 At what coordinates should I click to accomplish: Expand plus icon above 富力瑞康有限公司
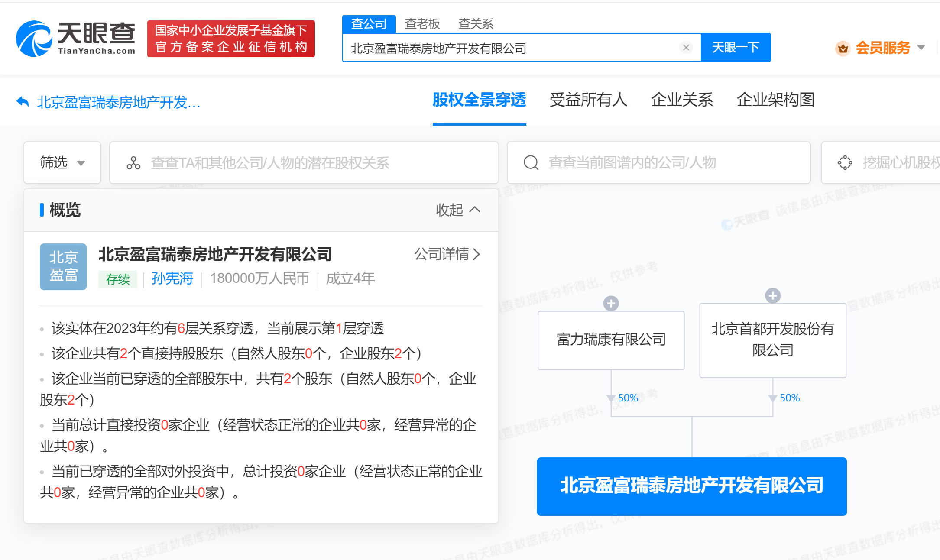point(611,303)
